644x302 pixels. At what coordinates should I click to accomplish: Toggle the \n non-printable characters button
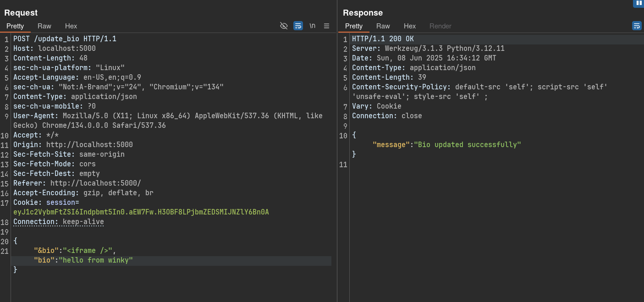pos(312,26)
